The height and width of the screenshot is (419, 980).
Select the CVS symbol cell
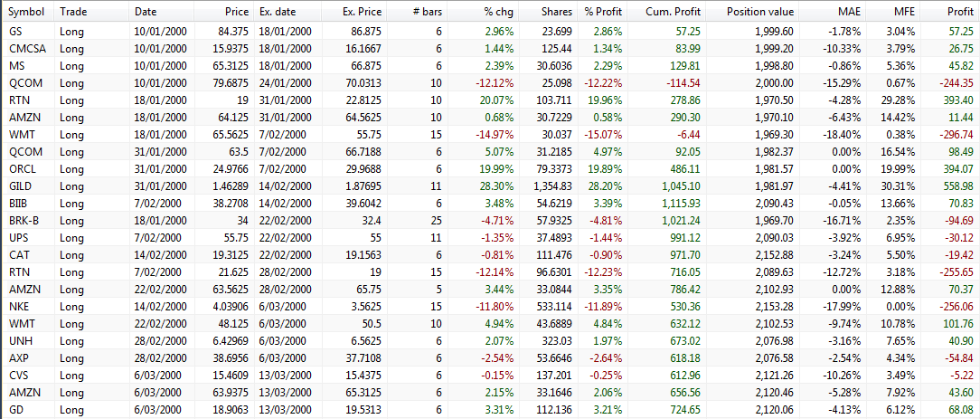[17, 375]
